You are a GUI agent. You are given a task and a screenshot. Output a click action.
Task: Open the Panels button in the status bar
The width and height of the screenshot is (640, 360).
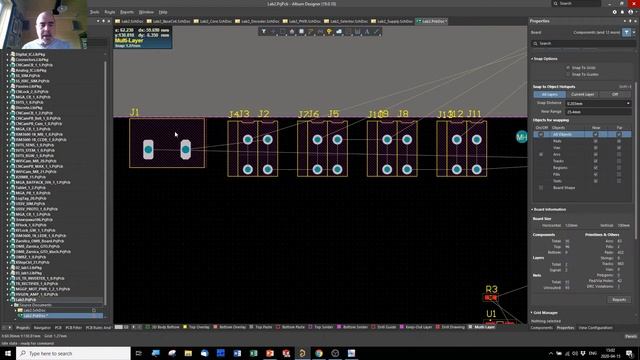[631, 336]
